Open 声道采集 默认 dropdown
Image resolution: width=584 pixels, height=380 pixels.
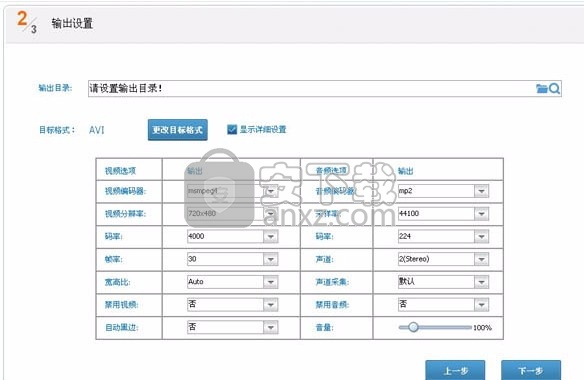[481, 282]
